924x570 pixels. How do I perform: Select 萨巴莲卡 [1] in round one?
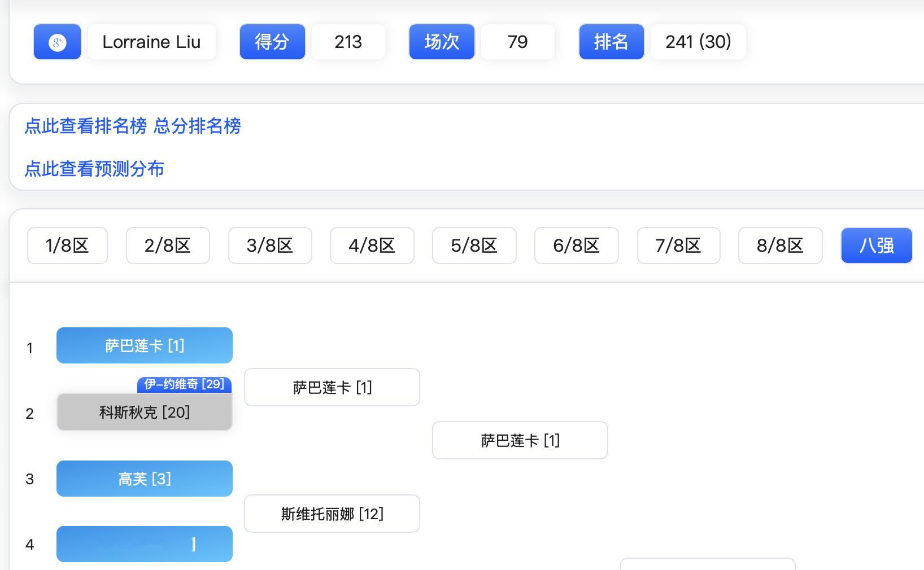pyautogui.click(x=144, y=345)
